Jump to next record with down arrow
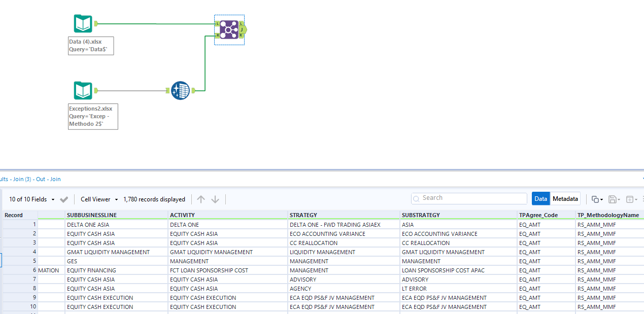Image resolution: width=644 pixels, height=314 pixels. point(215,199)
